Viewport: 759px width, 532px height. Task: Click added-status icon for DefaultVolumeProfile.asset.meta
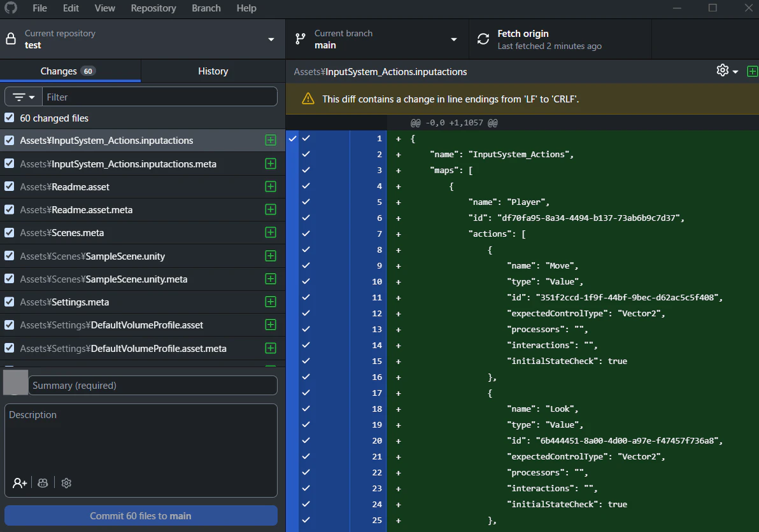coord(271,348)
